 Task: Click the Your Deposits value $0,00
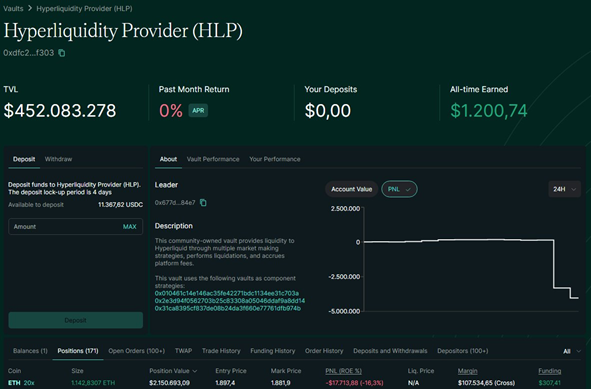tap(328, 110)
